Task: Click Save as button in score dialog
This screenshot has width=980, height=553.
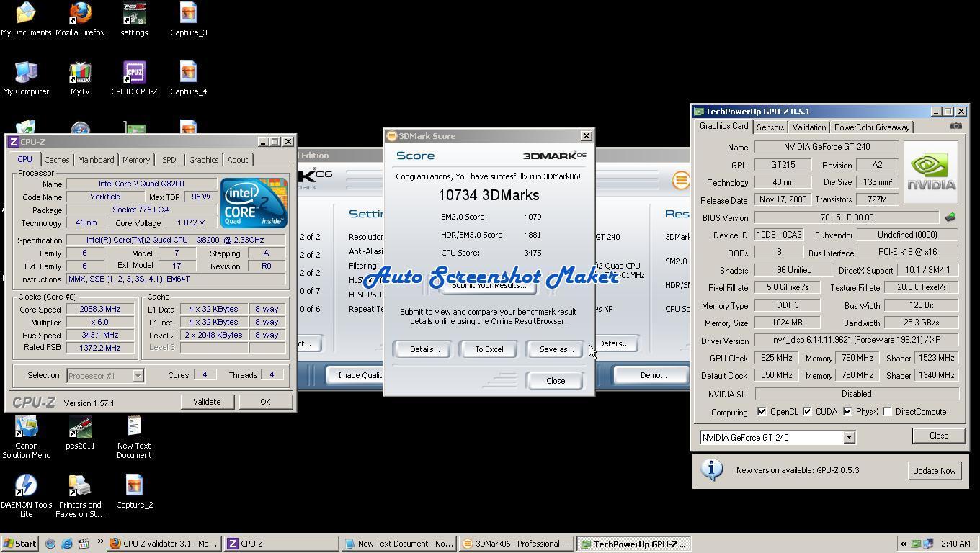Action: [556, 349]
